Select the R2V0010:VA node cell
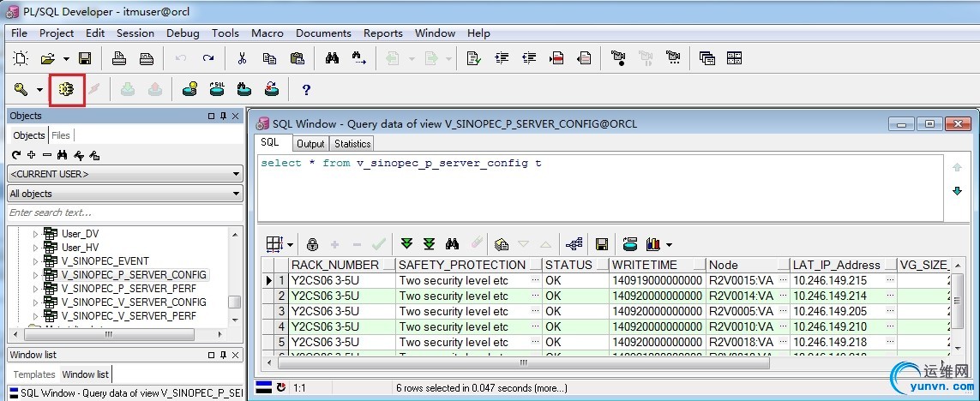 (749, 326)
